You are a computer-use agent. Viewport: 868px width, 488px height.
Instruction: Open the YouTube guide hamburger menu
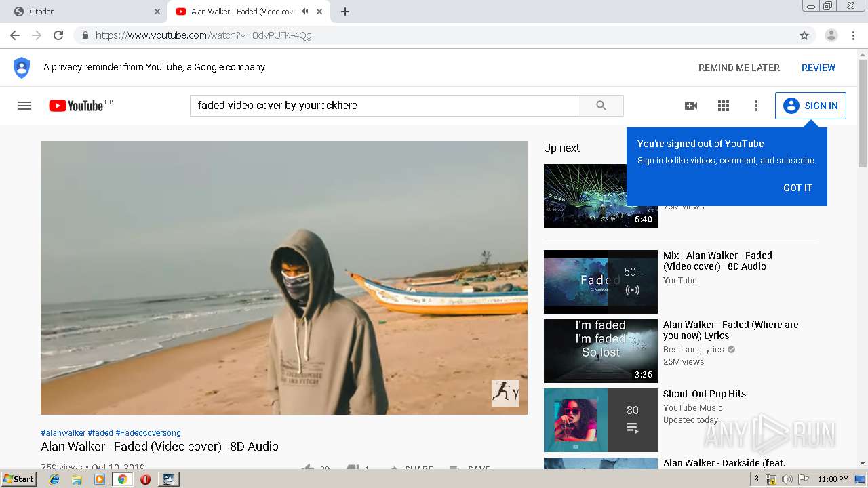tap(24, 106)
